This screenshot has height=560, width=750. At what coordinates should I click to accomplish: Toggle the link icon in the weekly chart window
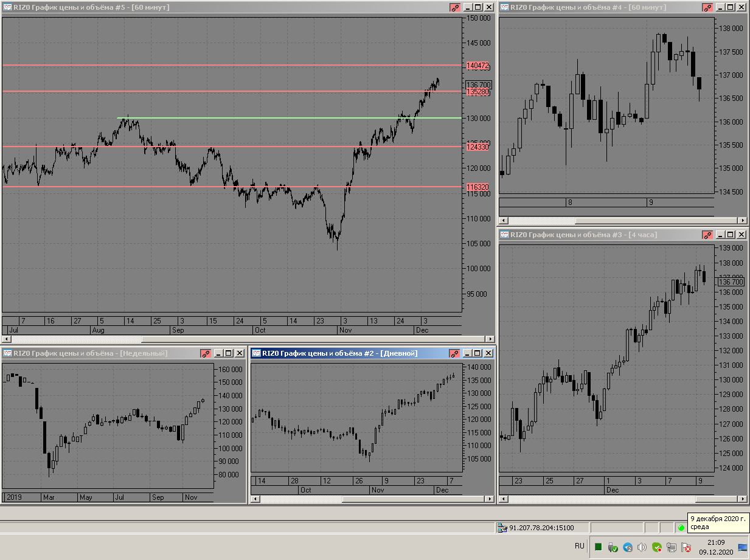coord(206,353)
